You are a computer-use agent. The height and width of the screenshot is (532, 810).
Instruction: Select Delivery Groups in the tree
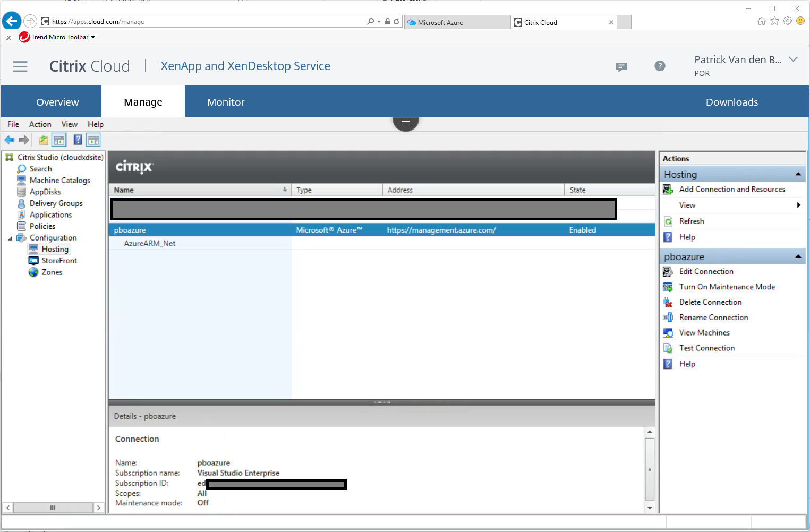(56, 203)
